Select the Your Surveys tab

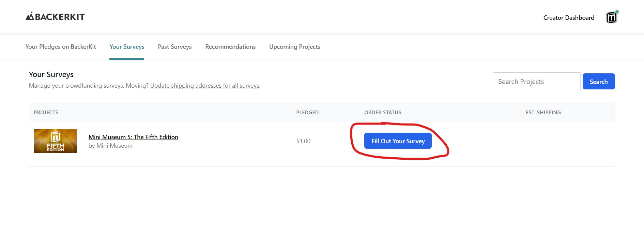point(127,47)
